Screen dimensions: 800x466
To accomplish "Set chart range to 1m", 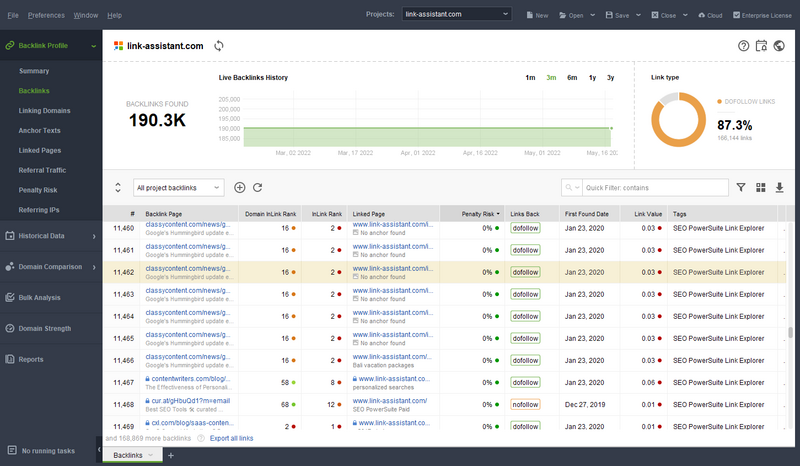I will coord(530,78).
